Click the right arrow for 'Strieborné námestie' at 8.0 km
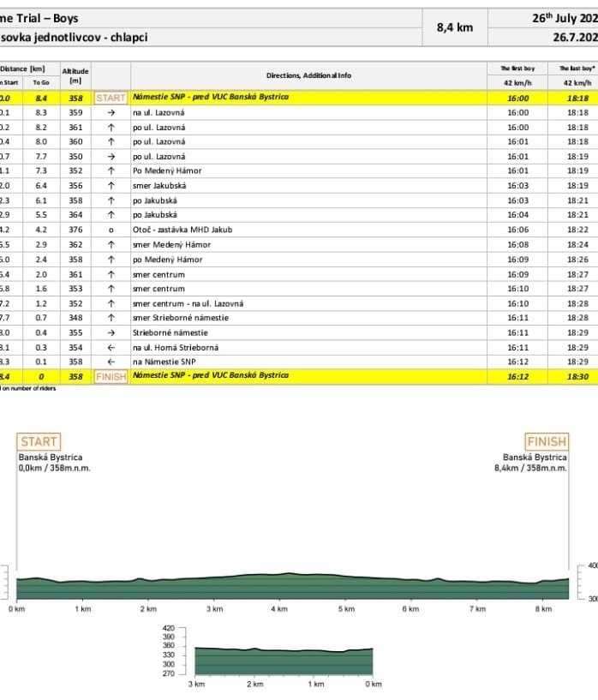 111,332
